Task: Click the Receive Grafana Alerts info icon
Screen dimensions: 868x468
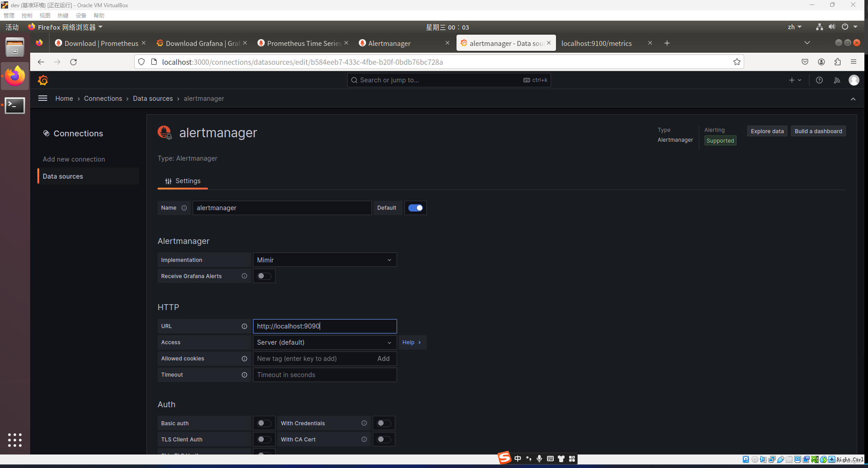Action: coord(244,276)
